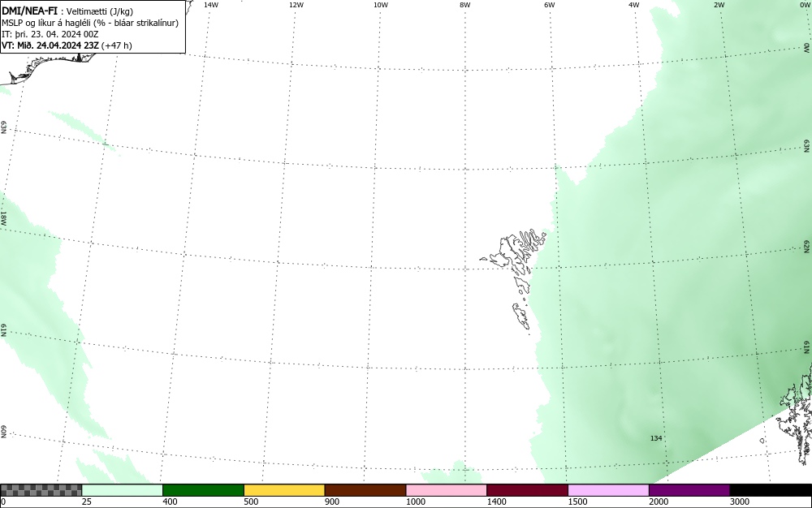The image size is (812, 508).
Task: Click the legend value label 900
Action: point(332,502)
